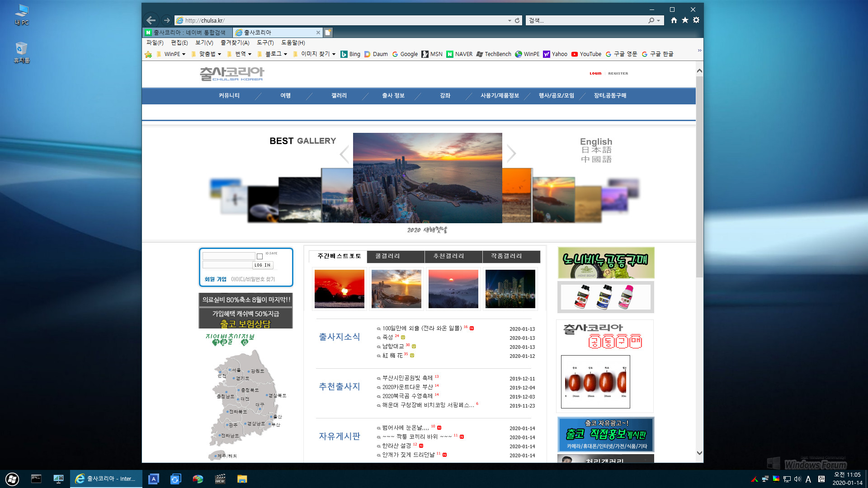Viewport: 868px width, 488px height.
Task: Click the volume icon in system tray
Action: (797, 479)
